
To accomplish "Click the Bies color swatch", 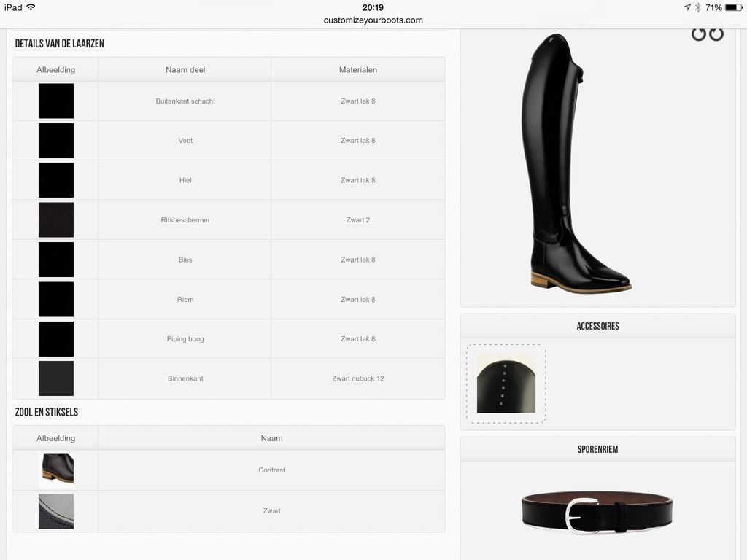I will pos(56,260).
